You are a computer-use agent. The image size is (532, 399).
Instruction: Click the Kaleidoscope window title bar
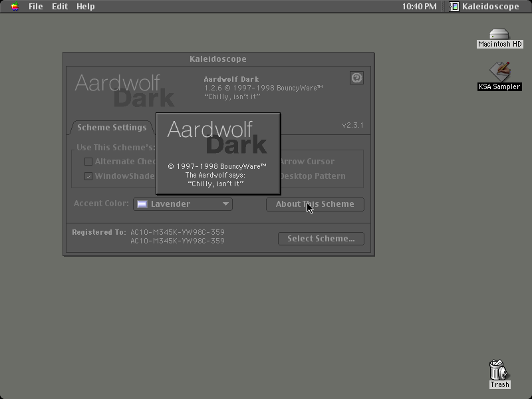click(x=219, y=59)
